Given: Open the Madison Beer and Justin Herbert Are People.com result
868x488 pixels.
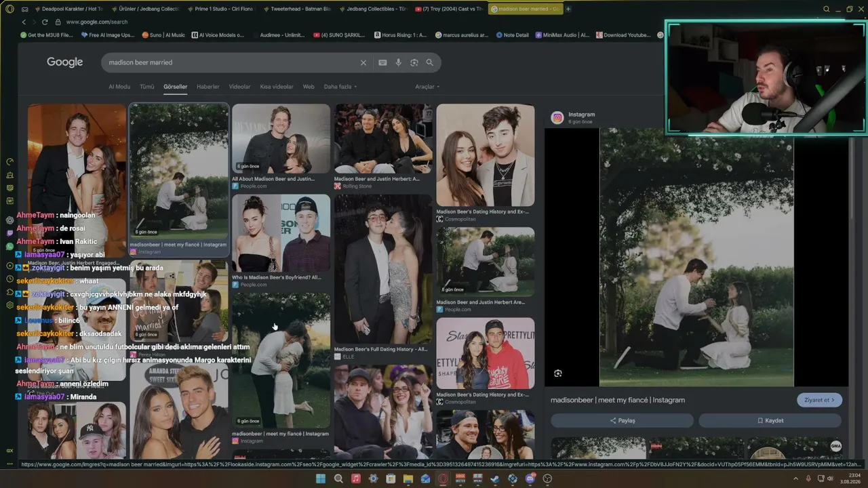Looking at the screenshot, I should (486, 270).
